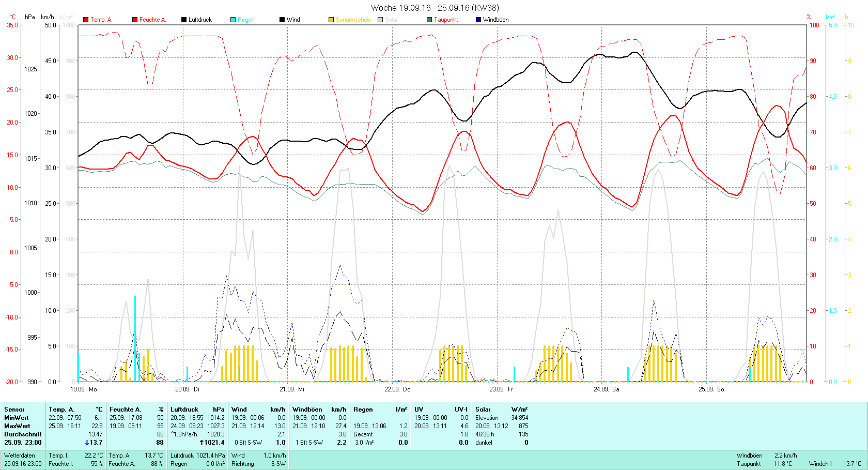The image size is (868, 470).
Task: Click the Elevation value -34.854
Action: point(519,418)
